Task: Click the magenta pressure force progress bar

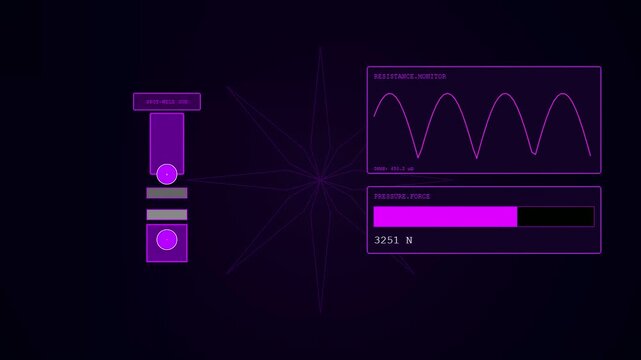Action: [484, 217]
